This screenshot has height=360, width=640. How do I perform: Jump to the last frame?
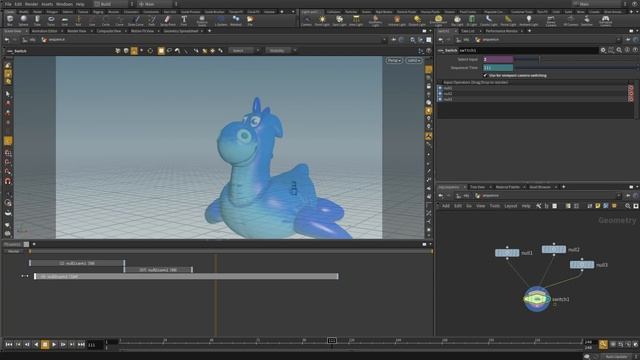point(81,345)
